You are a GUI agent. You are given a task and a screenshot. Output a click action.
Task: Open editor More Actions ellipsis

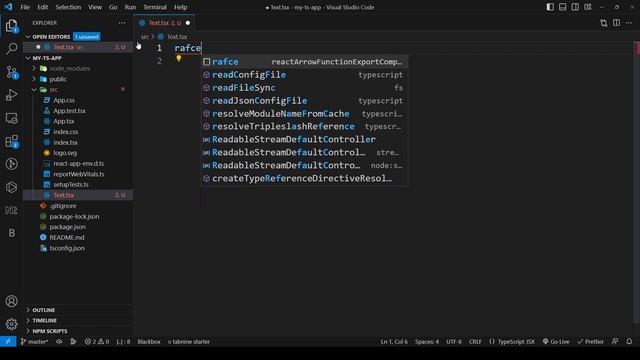(629, 23)
